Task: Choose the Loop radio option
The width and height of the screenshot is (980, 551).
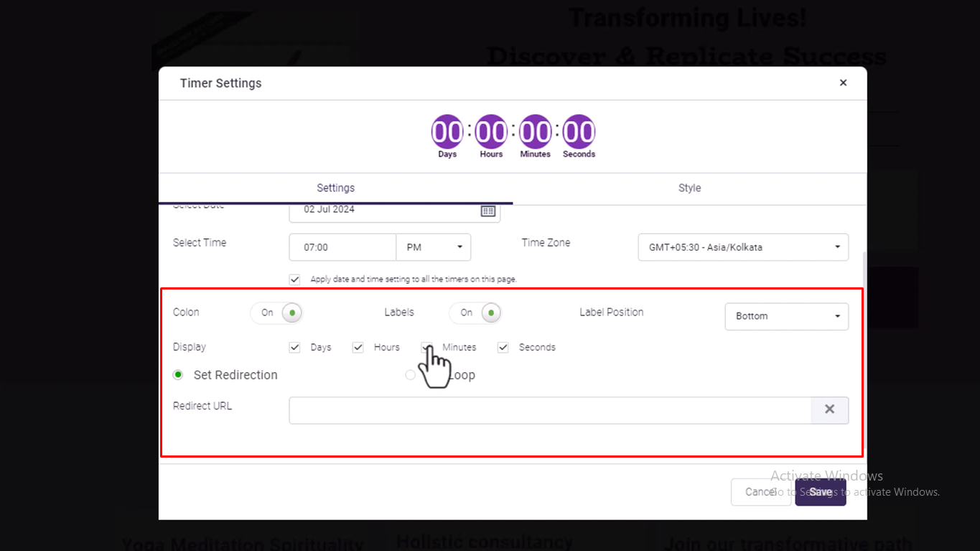Action: [x=411, y=375]
